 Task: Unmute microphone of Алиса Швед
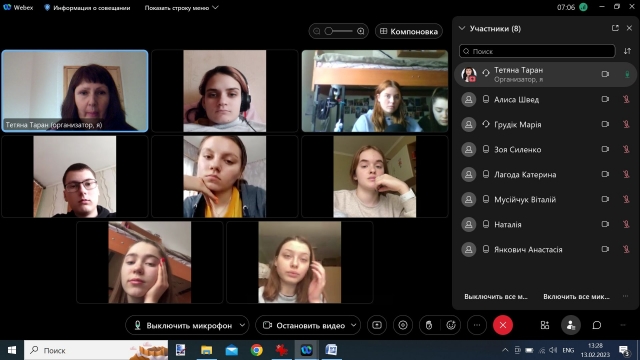(626, 99)
